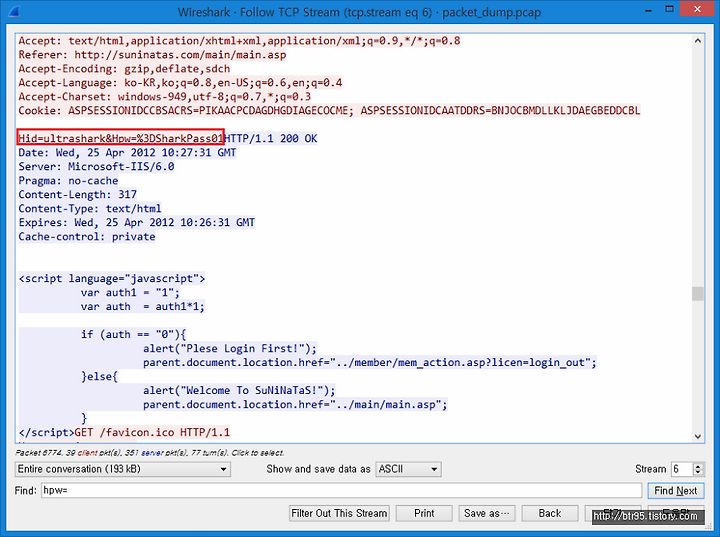Click the scroll up arrow of stream text

click(x=698, y=40)
